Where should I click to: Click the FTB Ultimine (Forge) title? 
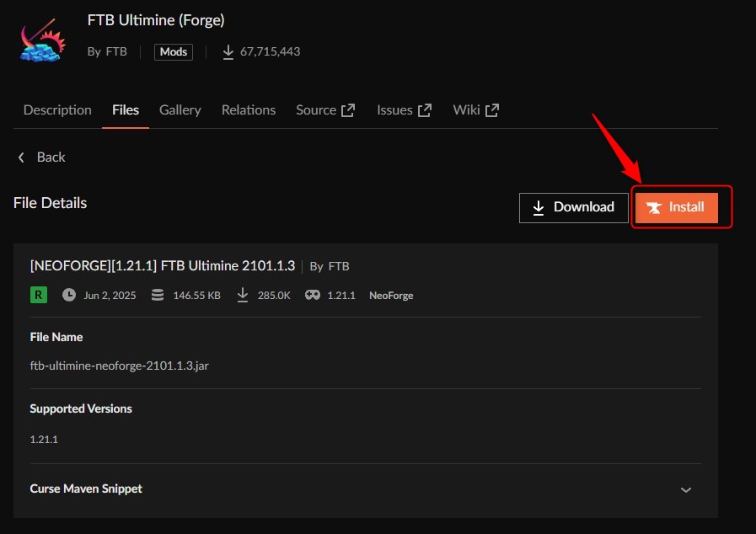(x=156, y=20)
